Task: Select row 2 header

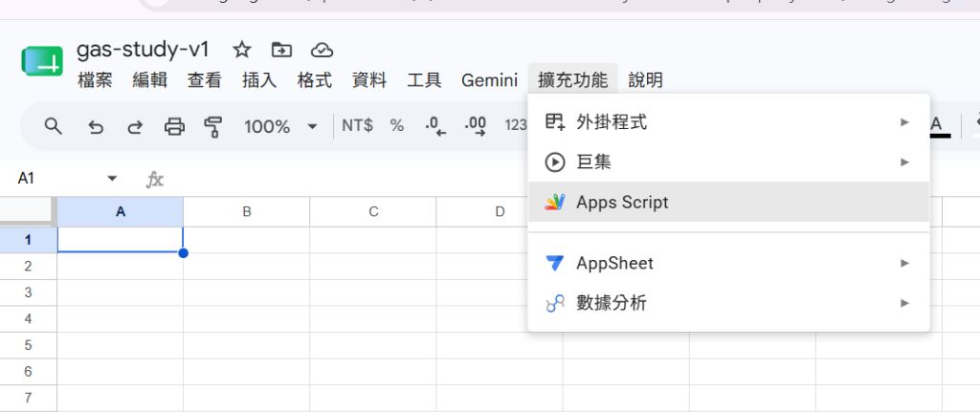Action: [28, 266]
